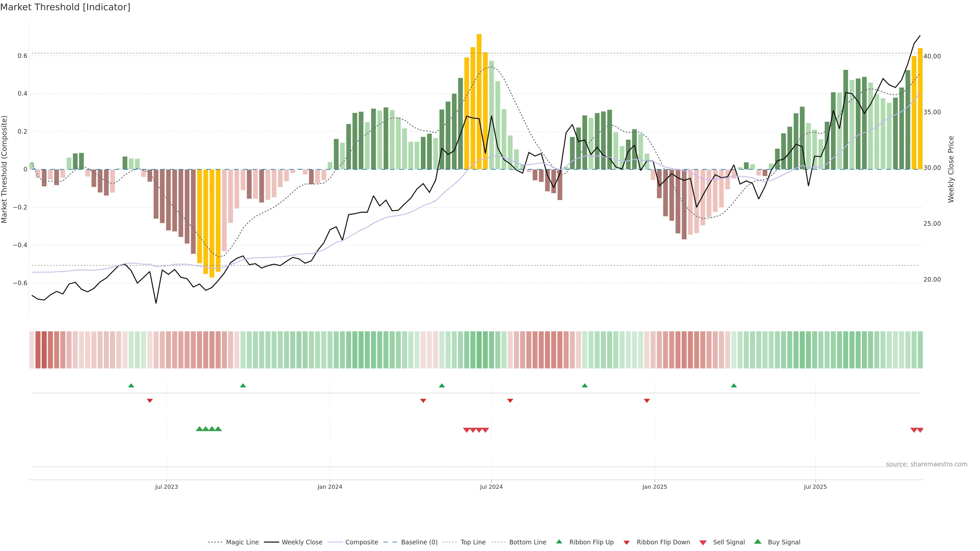Click the Buy Signal legend triangle icon
Screen dimensions: 980x551
[x=757, y=542]
